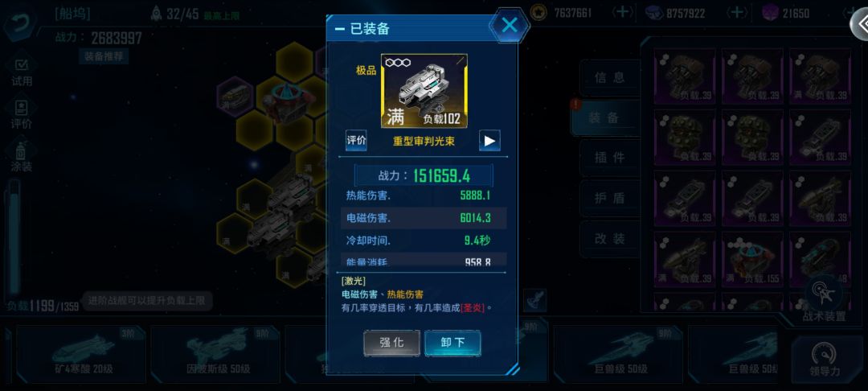Close the equipped item popup
This screenshot has height=391, width=868.
click(510, 25)
